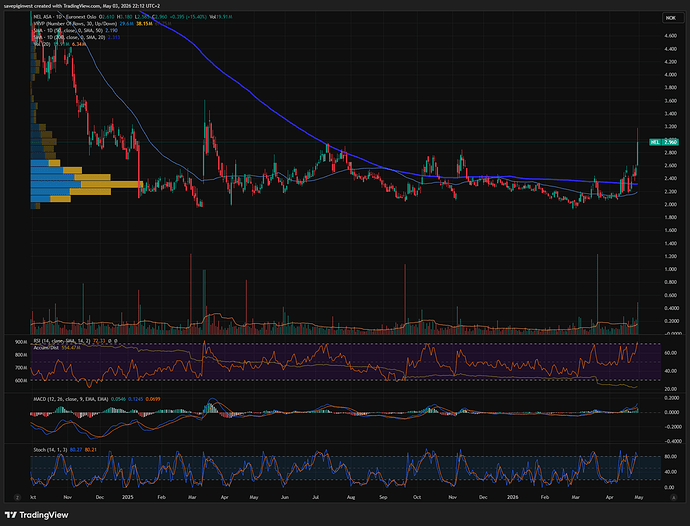The width and height of the screenshot is (690, 526).
Task: Click the Jul label on the time axis
Action: pos(316,497)
